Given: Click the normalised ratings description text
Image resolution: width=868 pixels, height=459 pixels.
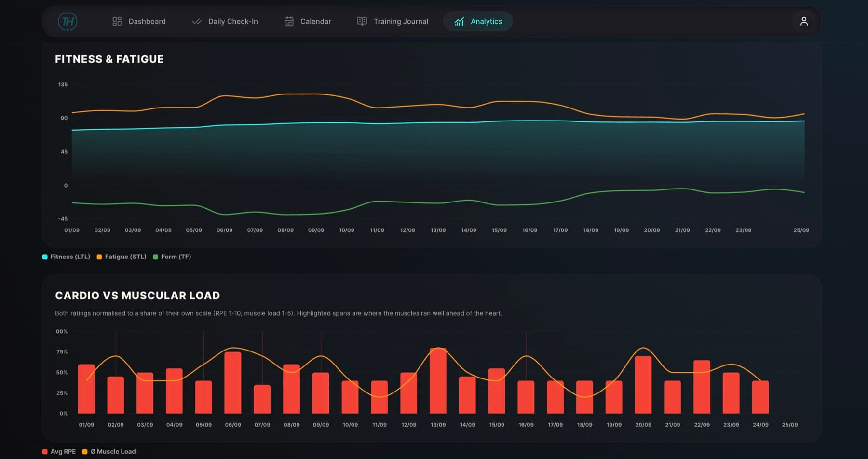Looking at the screenshot, I should tap(279, 313).
